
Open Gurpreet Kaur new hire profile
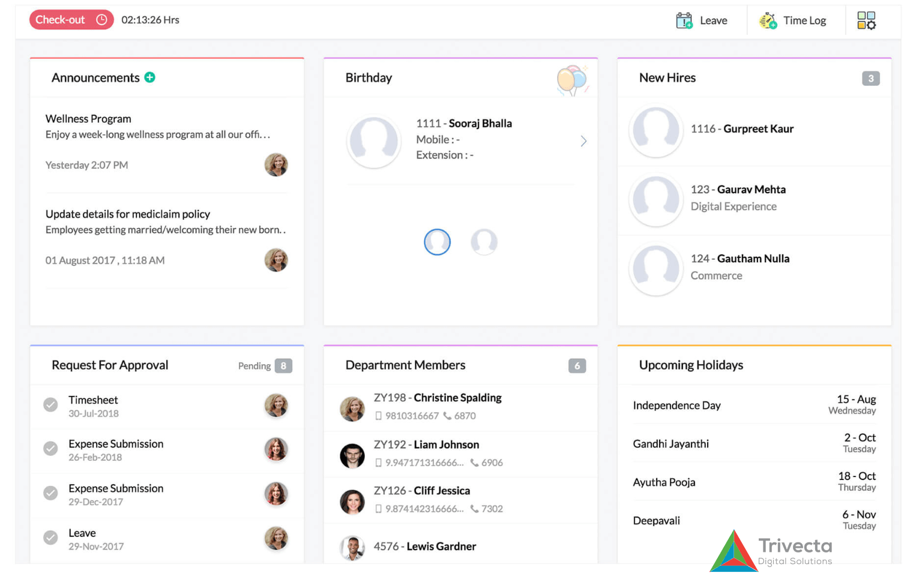[x=758, y=129]
